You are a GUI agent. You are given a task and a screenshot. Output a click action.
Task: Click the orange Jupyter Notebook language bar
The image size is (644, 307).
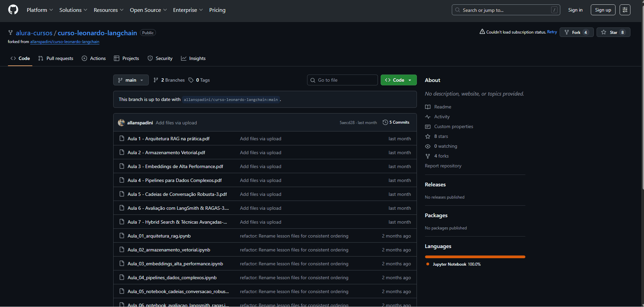pyautogui.click(x=475, y=257)
